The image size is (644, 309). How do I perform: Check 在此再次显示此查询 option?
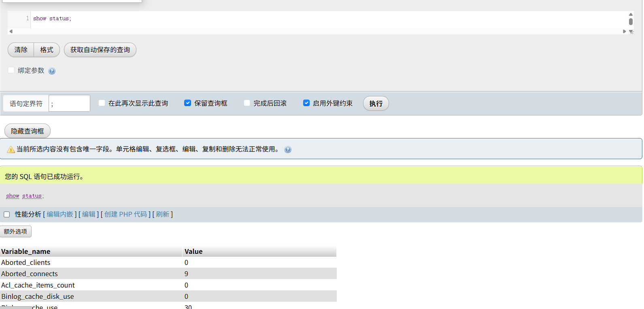coord(102,103)
